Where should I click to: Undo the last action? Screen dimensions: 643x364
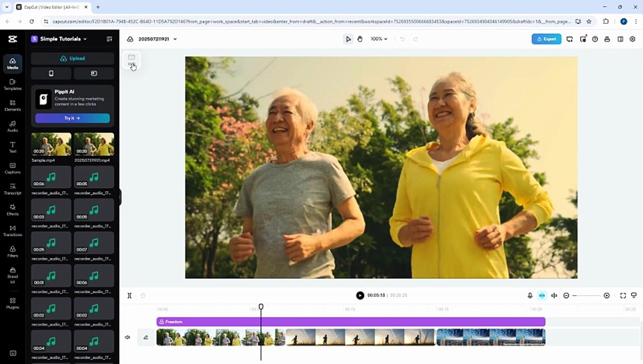[x=402, y=39]
